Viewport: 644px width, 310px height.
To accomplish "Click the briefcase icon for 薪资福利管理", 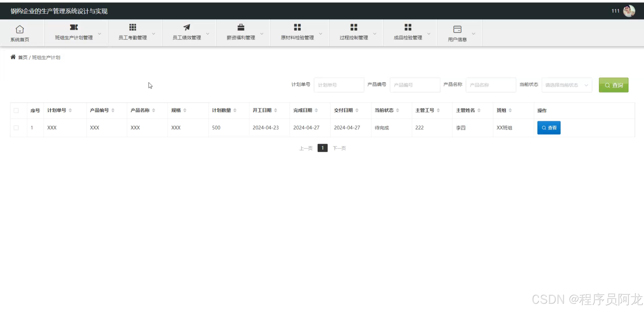I will click(241, 27).
